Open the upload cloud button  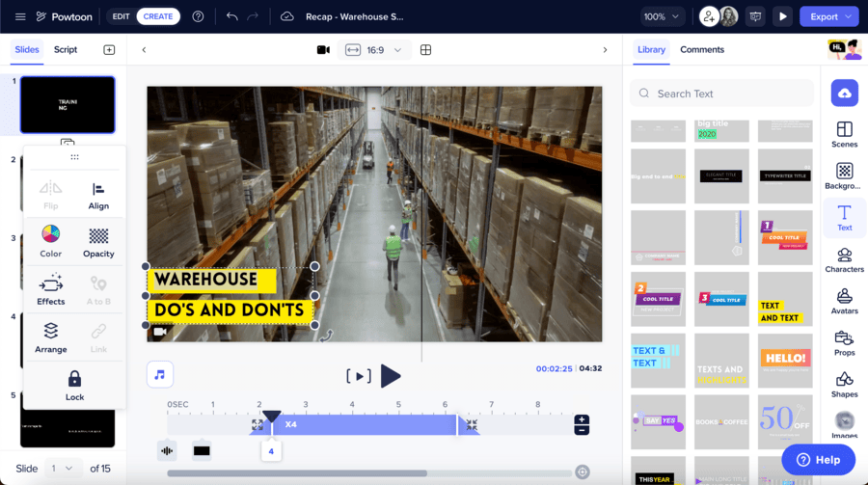(844, 93)
